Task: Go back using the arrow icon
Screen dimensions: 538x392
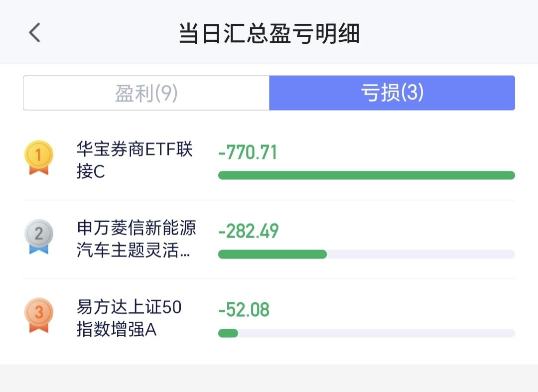Action: 35,32
